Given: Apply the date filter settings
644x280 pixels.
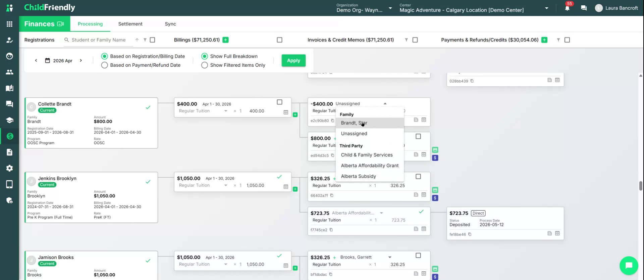Looking at the screenshot, I should tap(293, 61).
